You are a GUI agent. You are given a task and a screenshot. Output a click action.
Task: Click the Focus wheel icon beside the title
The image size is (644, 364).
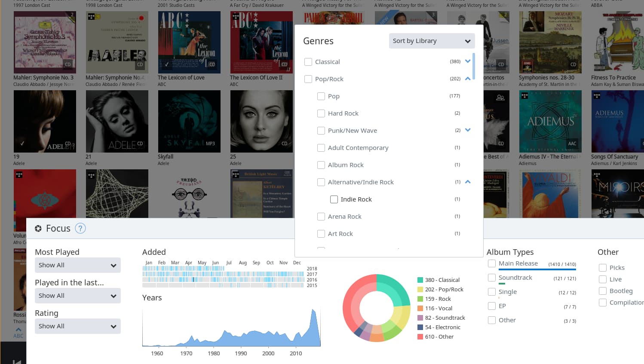38,229
